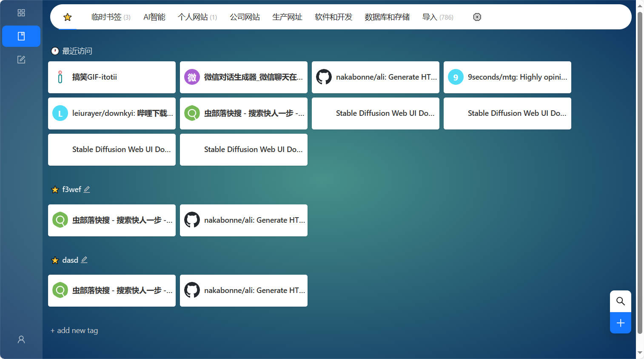Open the 微信对话生成器 bookmark card
The width and height of the screenshot is (644, 359).
pos(244,77)
